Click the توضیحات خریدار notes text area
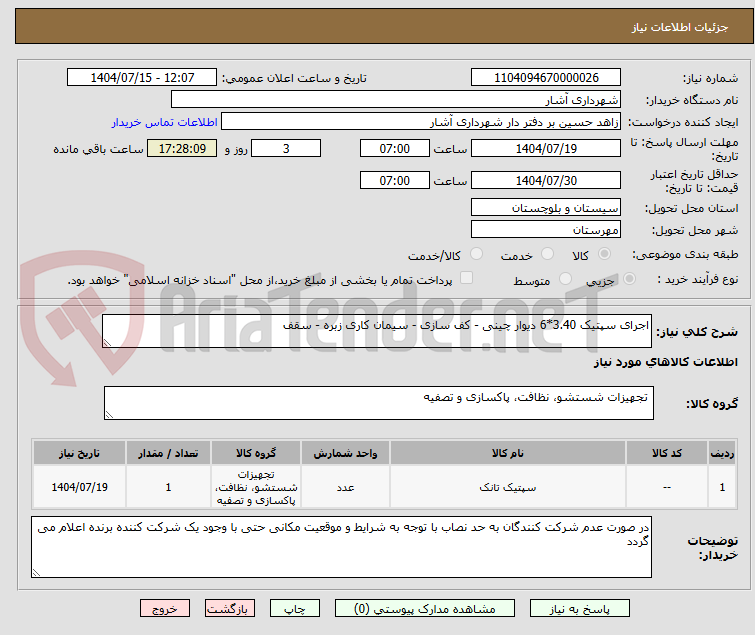755x635 pixels. pos(341,547)
